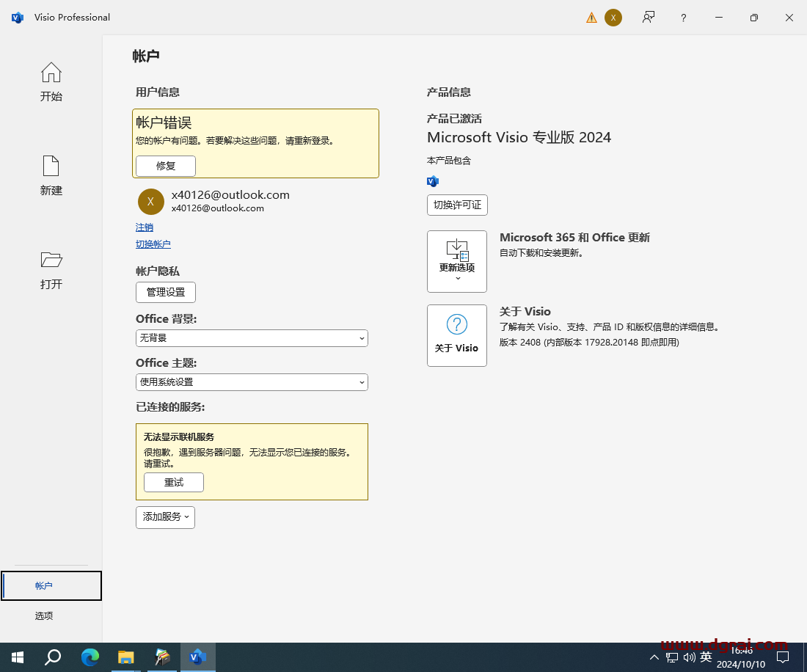Screen dimensions: 807x672
Task: Click the clock in the system tray
Action: pos(741,657)
